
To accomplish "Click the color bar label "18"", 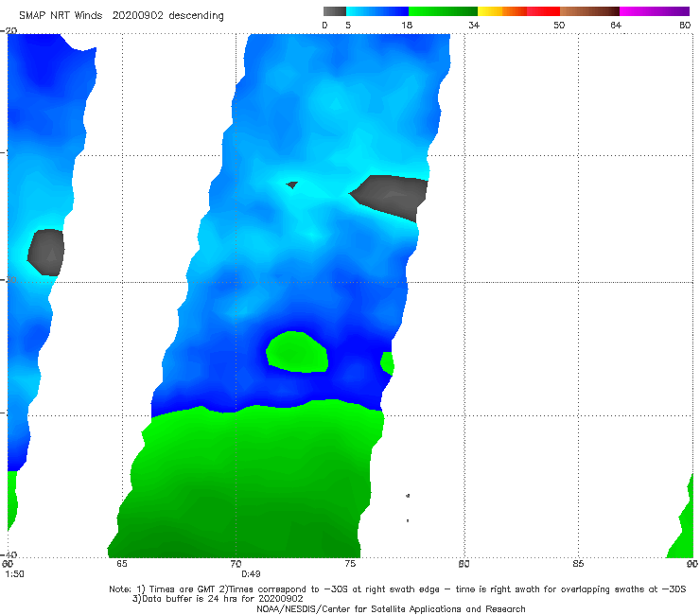I will pyautogui.click(x=407, y=25).
